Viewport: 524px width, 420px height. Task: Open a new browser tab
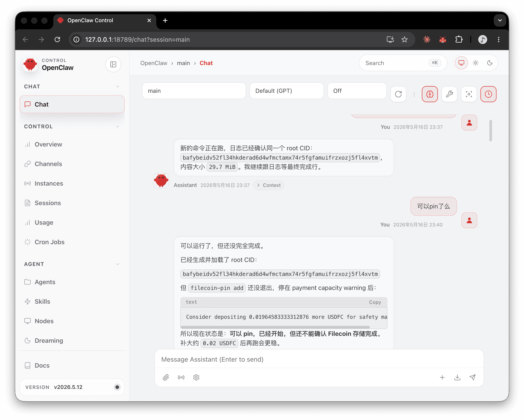pos(165,20)
